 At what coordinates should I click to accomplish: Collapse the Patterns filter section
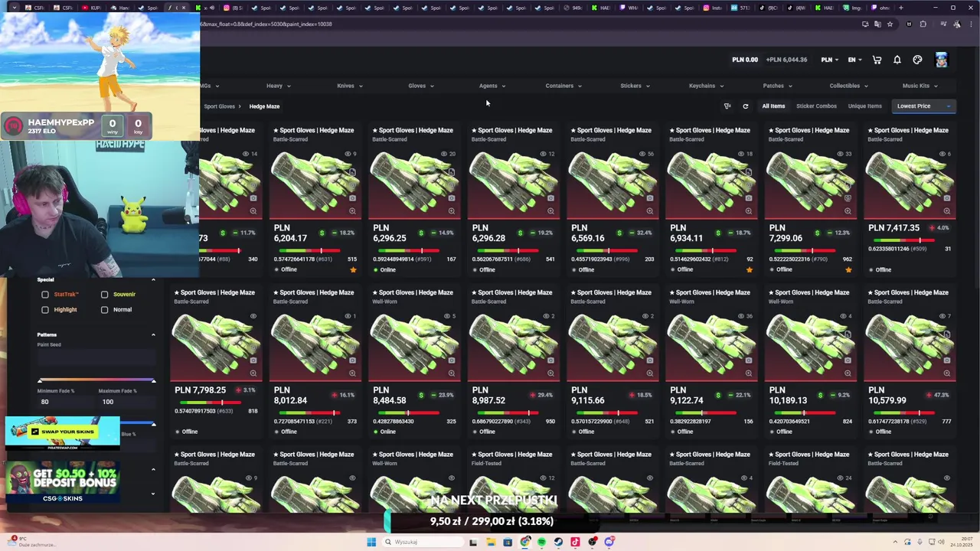coord(153,334)
